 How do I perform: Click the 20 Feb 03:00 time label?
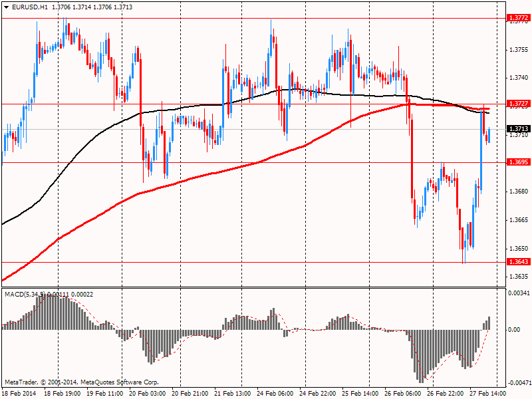click(x=148, y=393)
